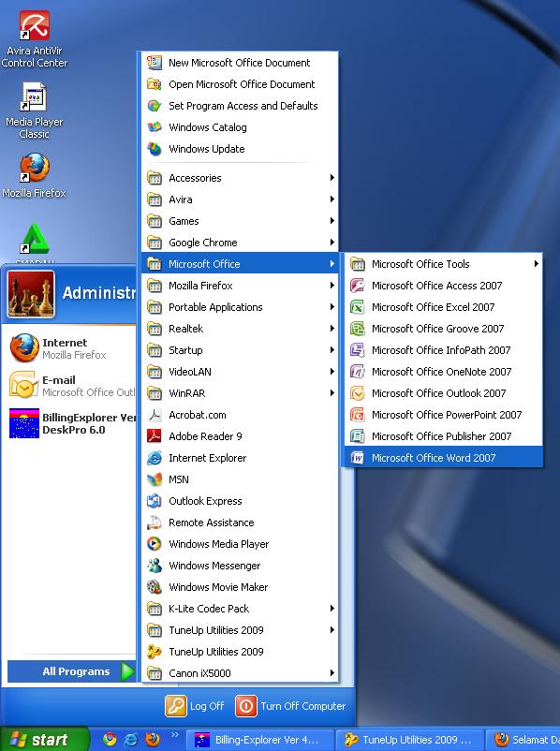The image size is (560, 751).
Task: Click Google Chrome quick launch icon
Action: click(110, 740)
